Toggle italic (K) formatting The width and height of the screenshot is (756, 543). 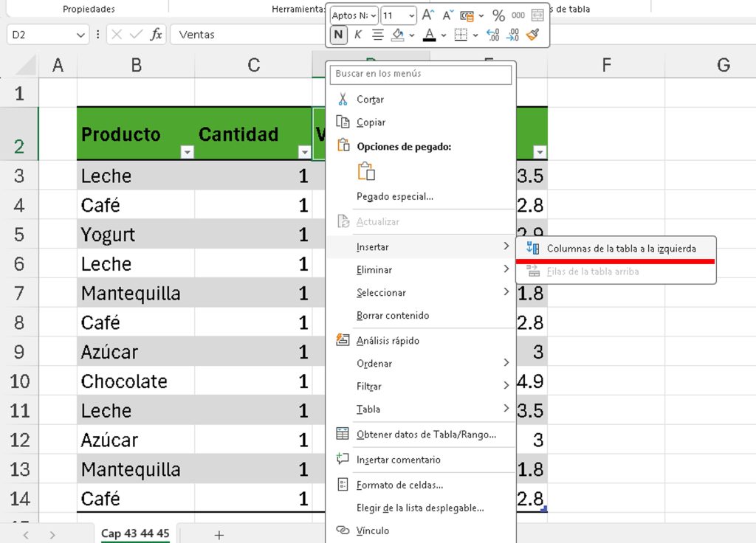358,35
